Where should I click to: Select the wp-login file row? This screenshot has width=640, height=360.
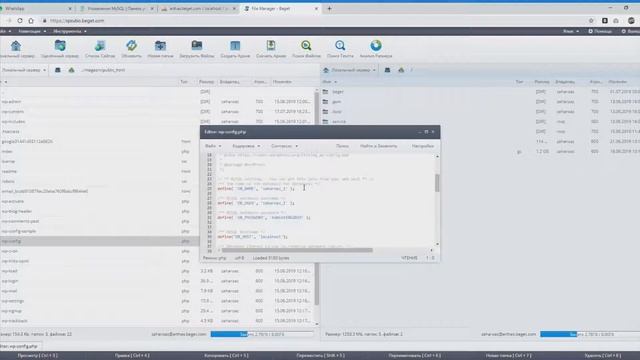click(157, 281)
